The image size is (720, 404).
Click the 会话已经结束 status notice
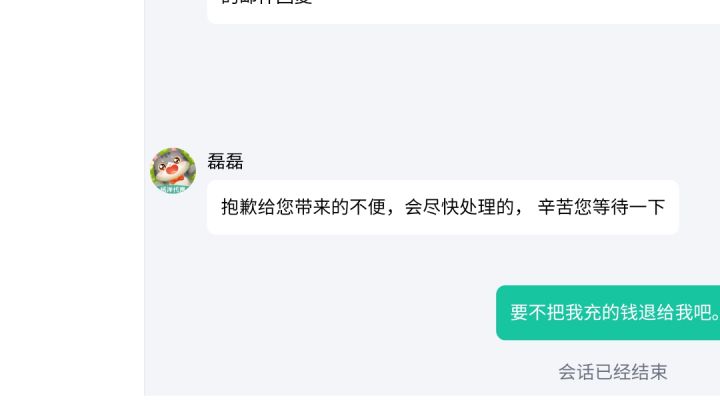point(613,372)
